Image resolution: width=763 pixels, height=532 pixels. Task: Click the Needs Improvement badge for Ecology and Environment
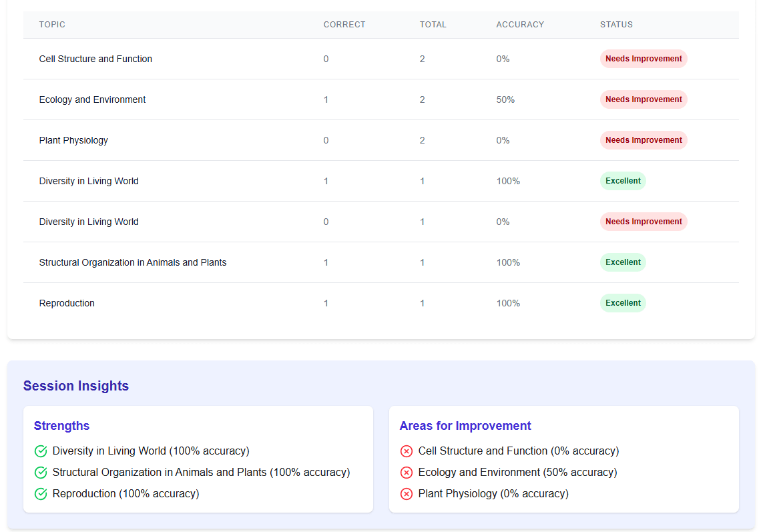tap(644, 99)
